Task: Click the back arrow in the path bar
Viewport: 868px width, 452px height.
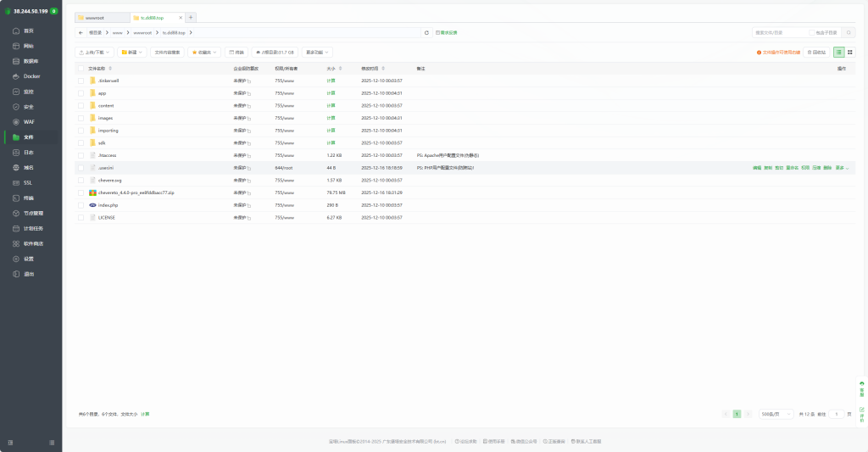Action: [81, 33]
